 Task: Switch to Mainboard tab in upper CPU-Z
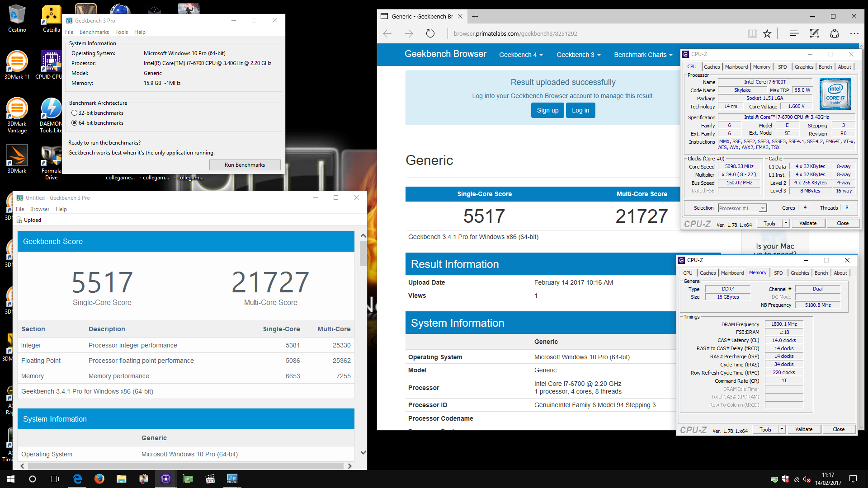(736, 67)
